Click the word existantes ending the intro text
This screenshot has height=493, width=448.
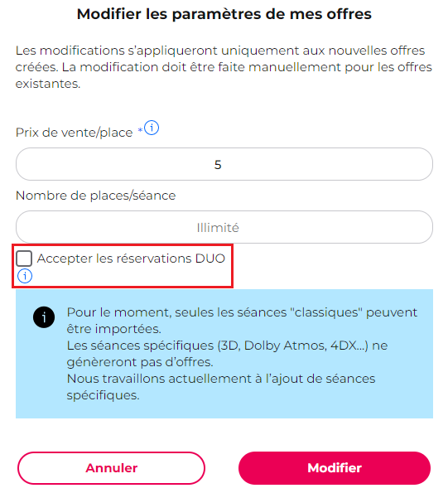(x=48, y=84)
